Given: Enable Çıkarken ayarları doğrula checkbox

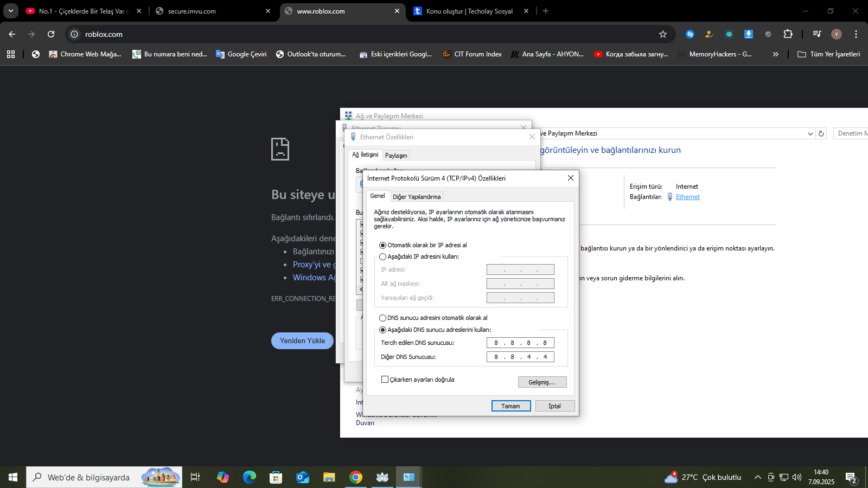Looking at the screenshot, I should (x=418, y=380).
